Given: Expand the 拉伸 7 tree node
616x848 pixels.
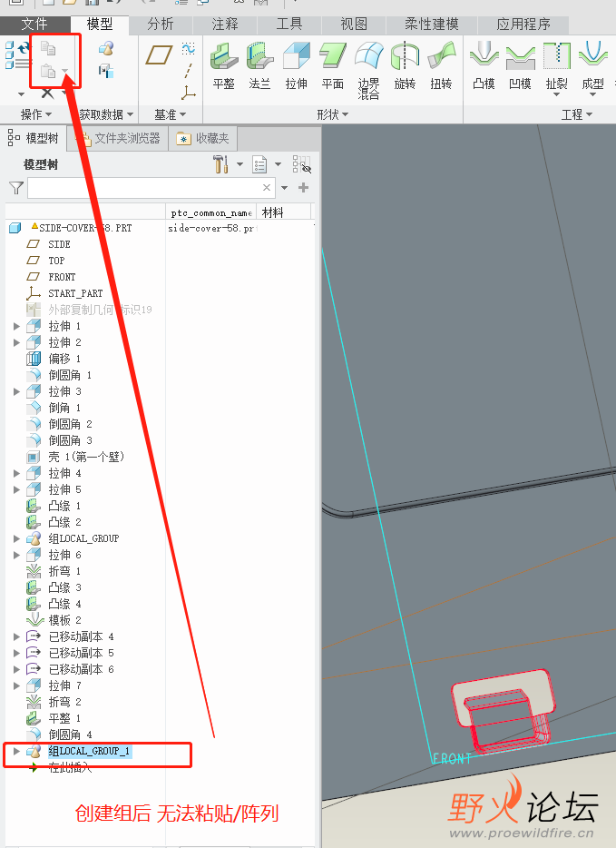Looking at the screenshot, I should coord(16,685).
